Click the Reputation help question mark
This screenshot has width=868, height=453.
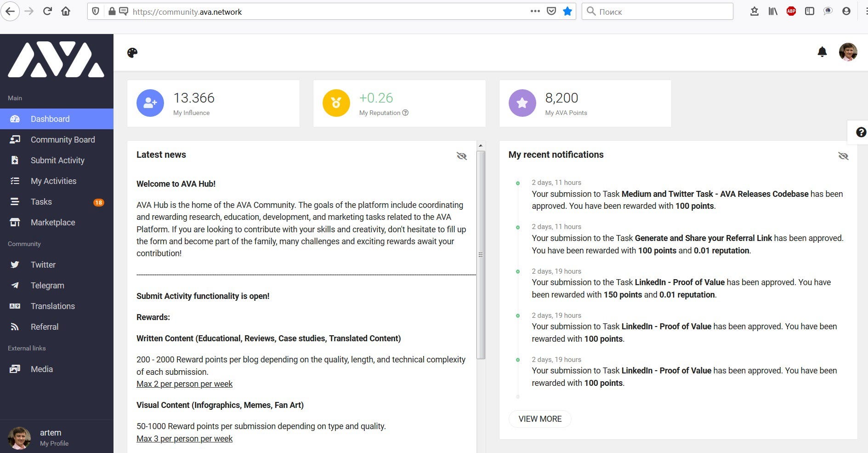click(x=405, y=113)
